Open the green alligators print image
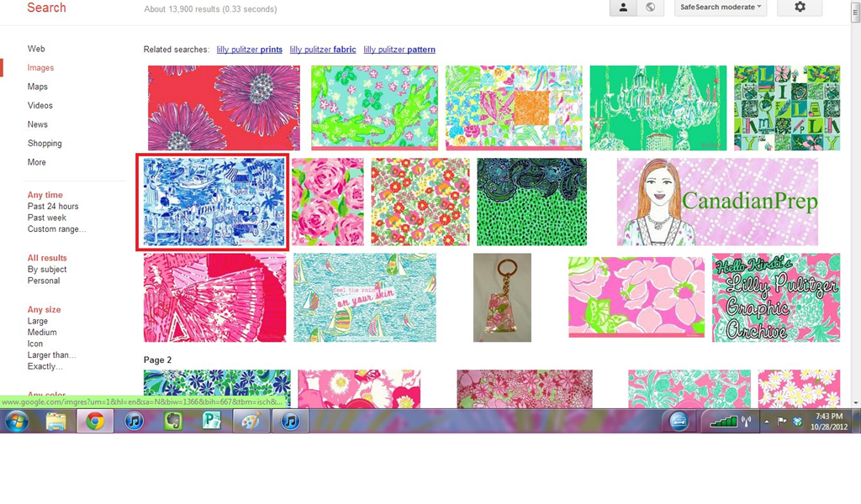Viewport: 861px width, 504px height. coord(374,108)
